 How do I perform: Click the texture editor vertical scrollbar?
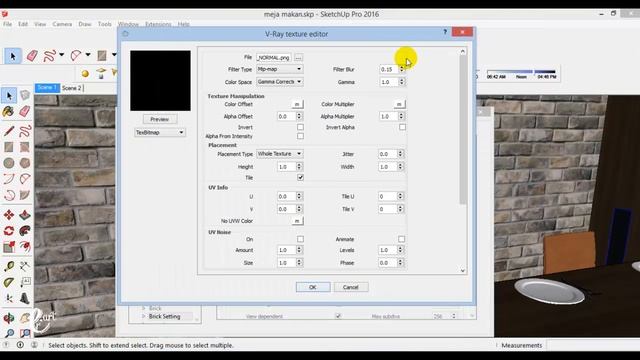(x=462, y=129)
